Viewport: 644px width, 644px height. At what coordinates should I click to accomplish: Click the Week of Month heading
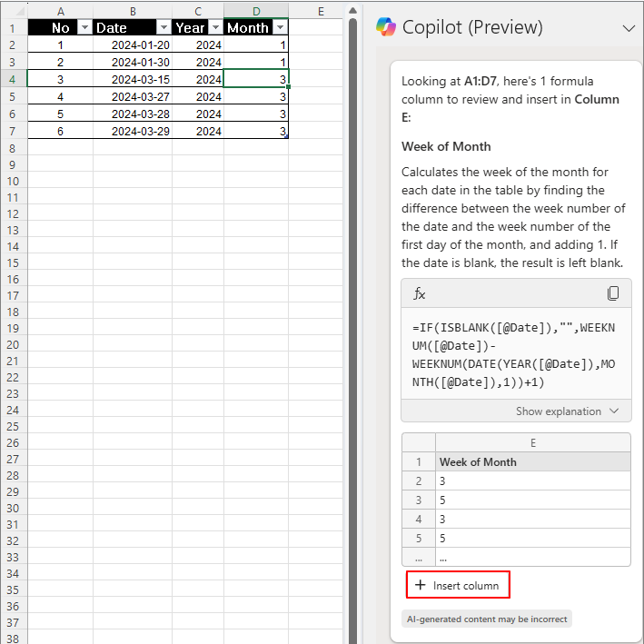[x=446, y=146]
